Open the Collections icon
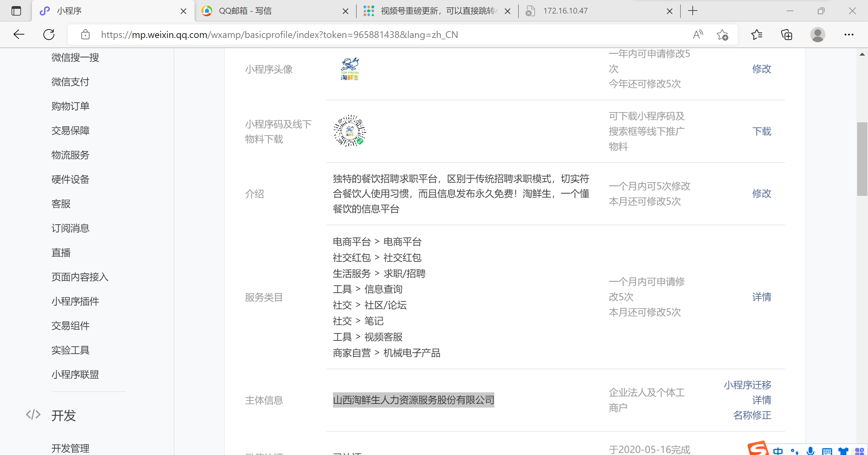The image size is (868, 455). (787, 35)
